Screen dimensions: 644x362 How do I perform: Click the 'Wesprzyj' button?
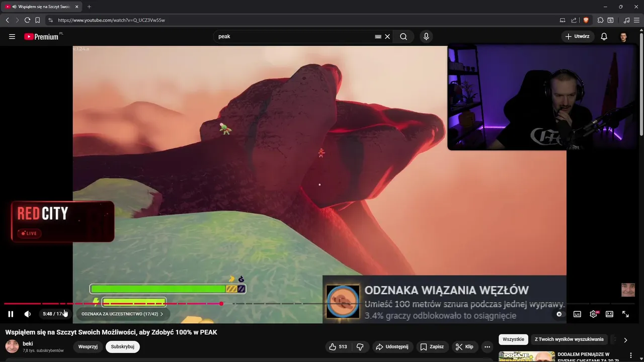pyautogui.click(x=88, y=346)
